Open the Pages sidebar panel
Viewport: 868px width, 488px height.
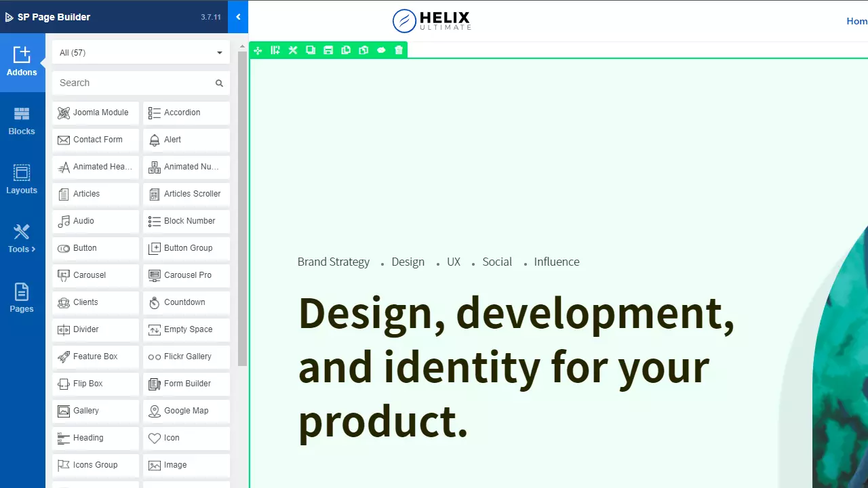(22, 298)
